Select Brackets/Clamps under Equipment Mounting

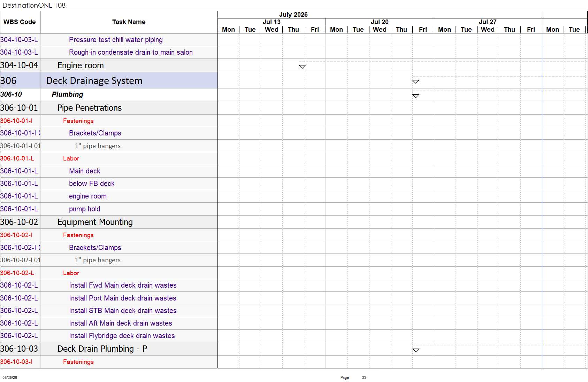95,248
